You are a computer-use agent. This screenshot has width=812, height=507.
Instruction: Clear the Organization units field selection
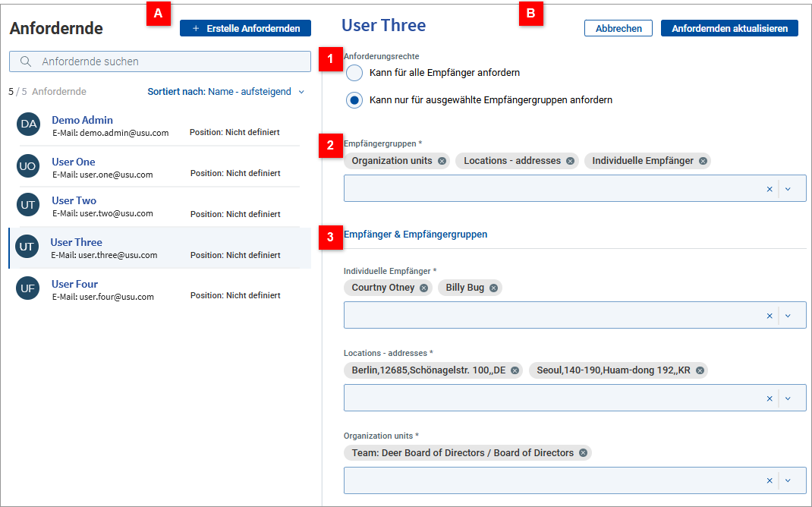pos(770,480)
